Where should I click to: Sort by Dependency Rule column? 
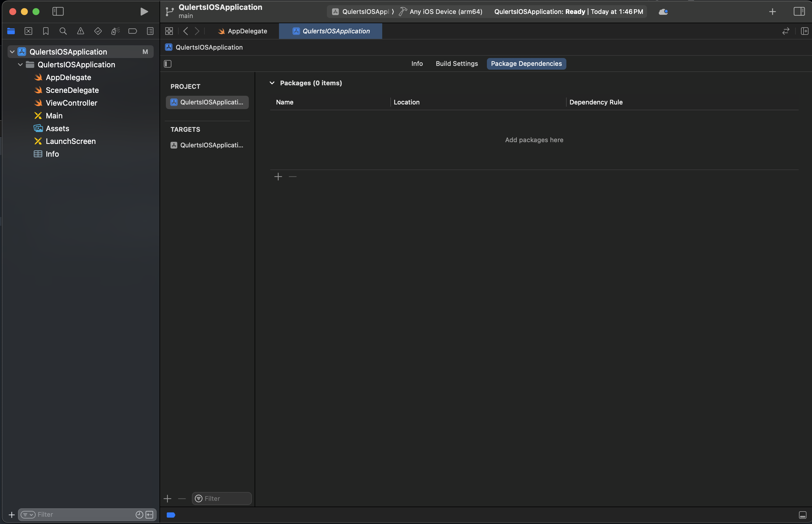(596, 102)
